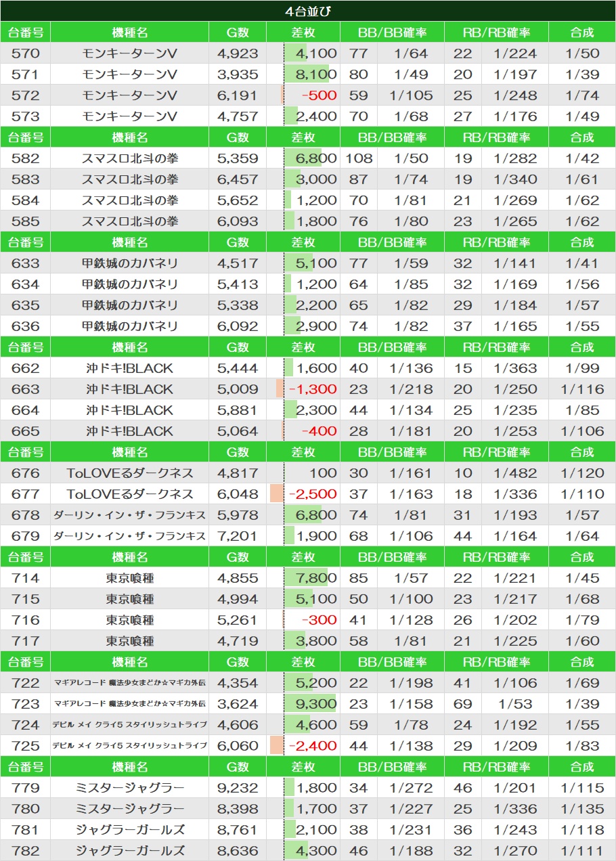This screenshot has width=616, height=861.
Task: Select G数 7,201 in row 679
Action: click(238, 536)
